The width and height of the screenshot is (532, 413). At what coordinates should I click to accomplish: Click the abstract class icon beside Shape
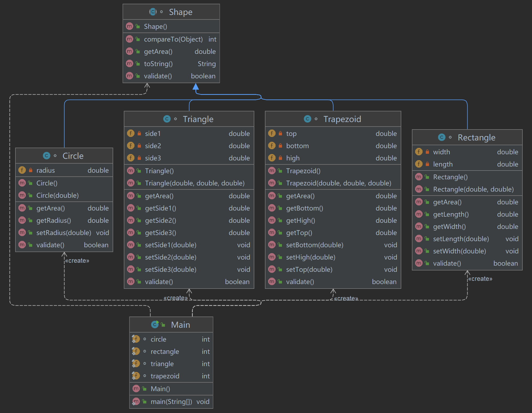point(153,12)
